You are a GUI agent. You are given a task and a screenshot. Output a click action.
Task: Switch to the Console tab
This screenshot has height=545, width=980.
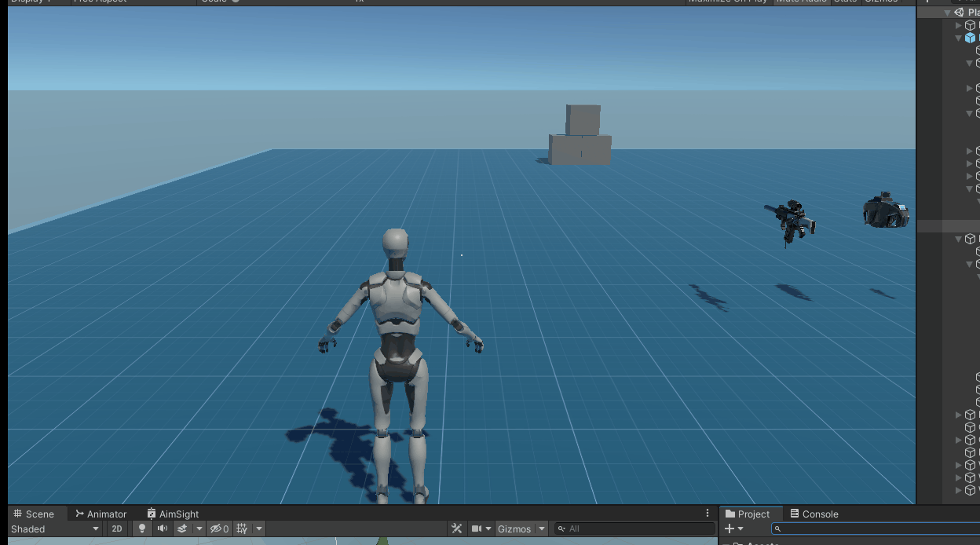[814, 514]
